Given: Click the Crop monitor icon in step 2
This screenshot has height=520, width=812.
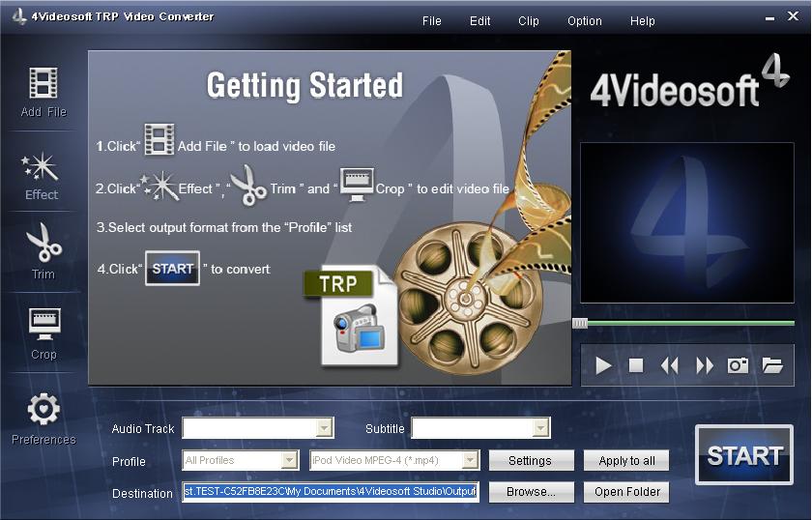Looking at the screenshot, I should click(x=357, y=185).
